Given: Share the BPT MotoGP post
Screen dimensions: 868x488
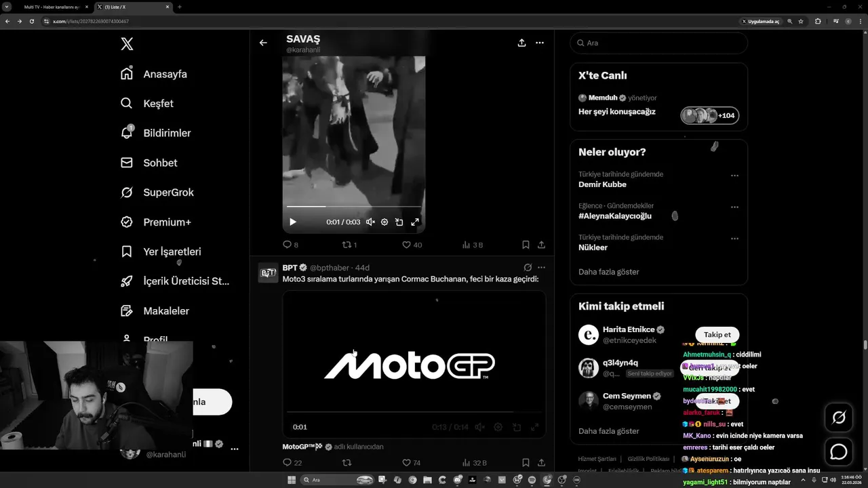Looking at the screenshot, I should click(541, 463).
